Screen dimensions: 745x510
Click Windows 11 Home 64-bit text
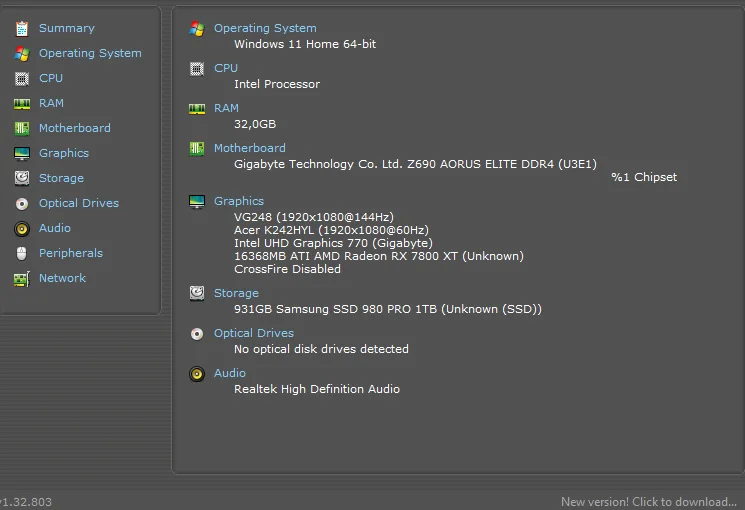305,44
